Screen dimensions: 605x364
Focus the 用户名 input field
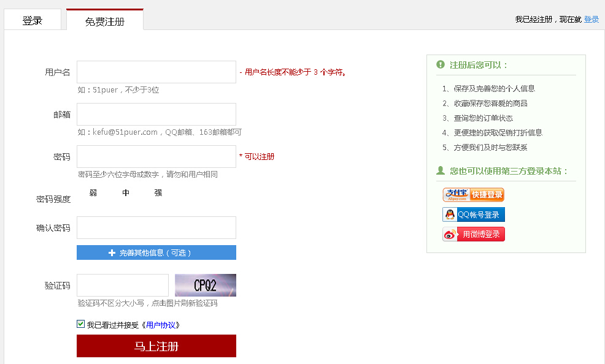point(156,72)
